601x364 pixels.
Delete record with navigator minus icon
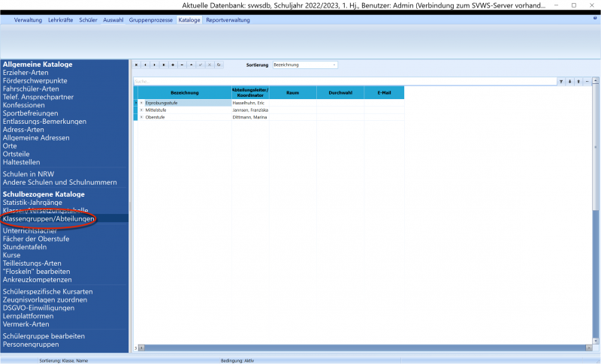pos(182,65)
